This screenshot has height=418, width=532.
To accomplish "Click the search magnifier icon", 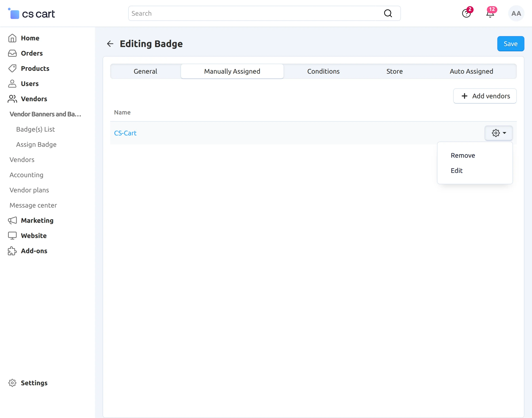I will click(x=388, y=14).
